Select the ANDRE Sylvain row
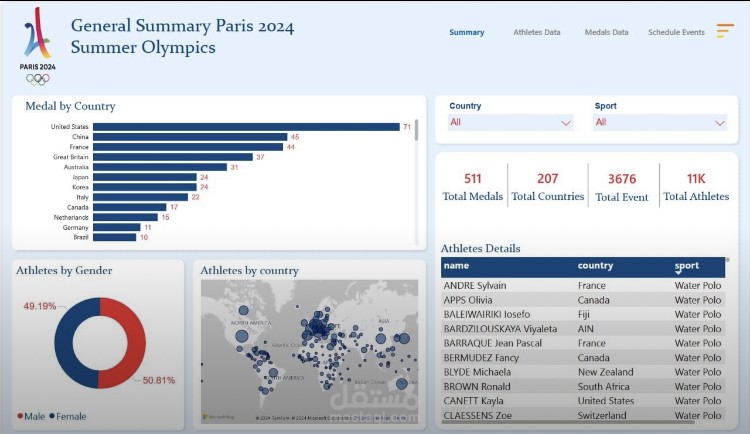The image size is (750, 434). pos(583,286)
